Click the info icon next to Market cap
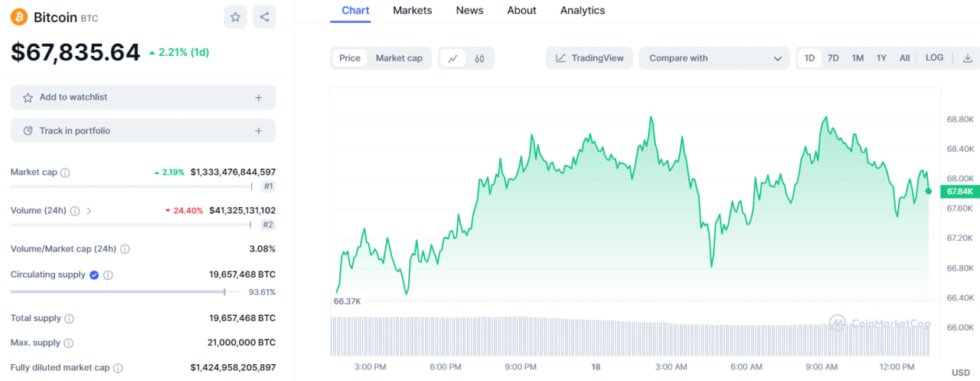This screenshot has width=980, height=381. tap(65, 172)
